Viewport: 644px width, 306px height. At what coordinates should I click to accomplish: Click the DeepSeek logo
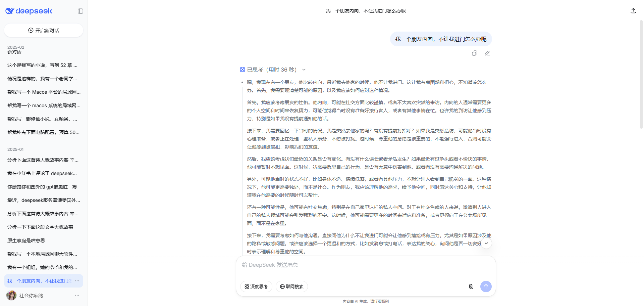point(29,11)
